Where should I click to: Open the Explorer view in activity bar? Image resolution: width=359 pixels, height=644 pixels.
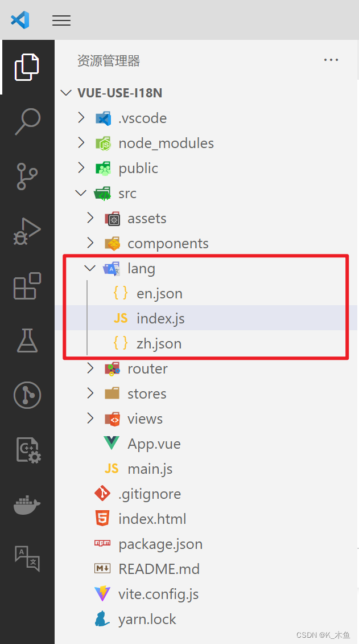(27, 67)
